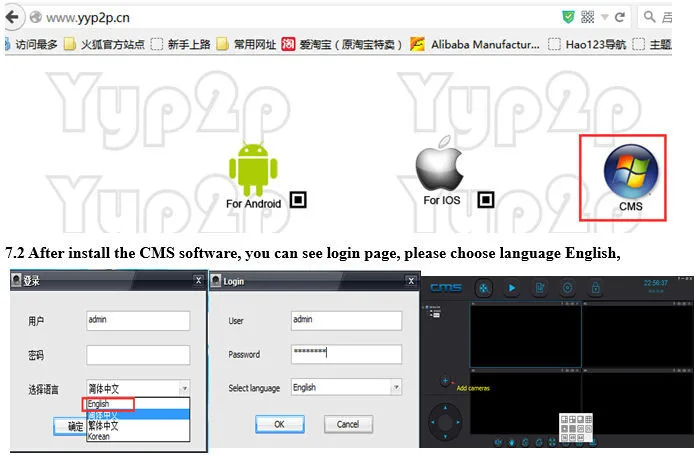This screenshot has width=694, height=455.
Task: Open the 访问最多 bookmark
Action: [31, 44]
